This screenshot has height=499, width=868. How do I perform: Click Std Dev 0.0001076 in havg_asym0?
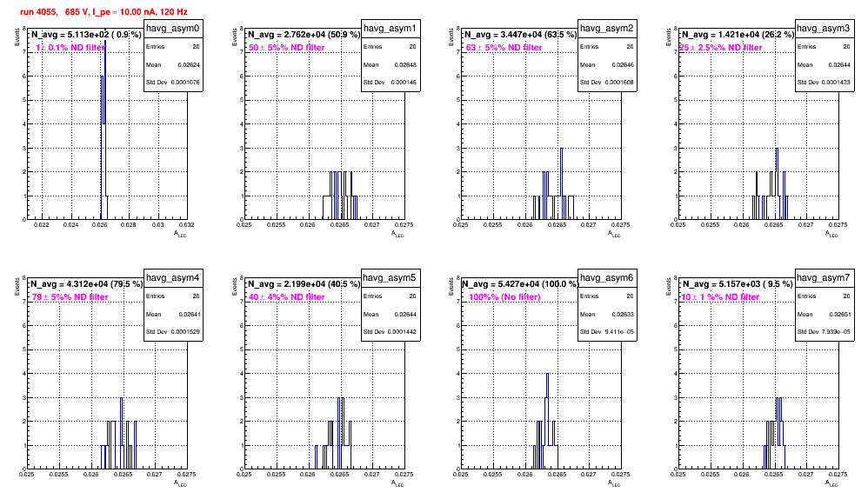click(173, 83)
